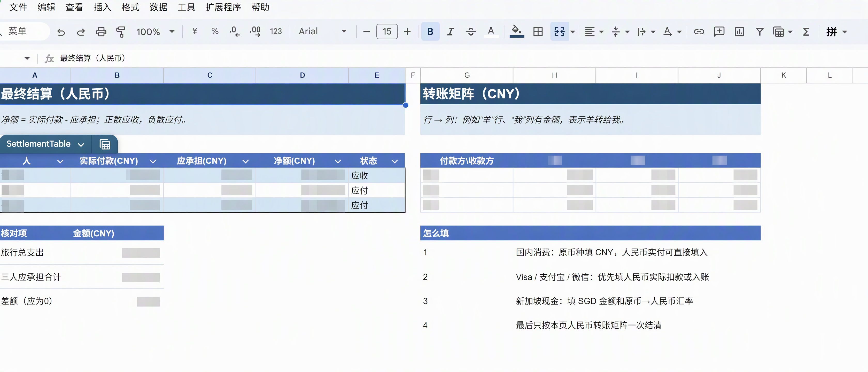Open the zoom 100% dropdown
The height and width of the screenshot is (372, 868).
pyautogui.click(x=155, y=32)
